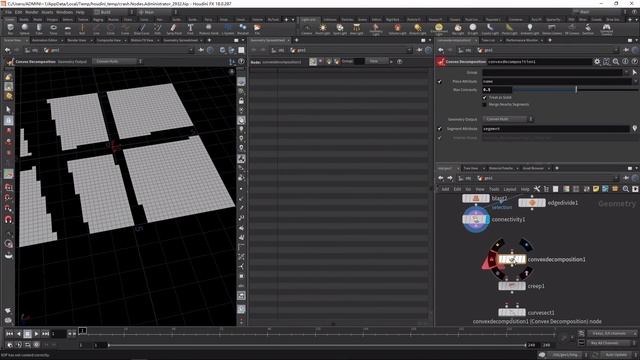The height and width of the screenshot is (360, 640).
Task: Go forward in the network editor
Action: coord(450,178)
